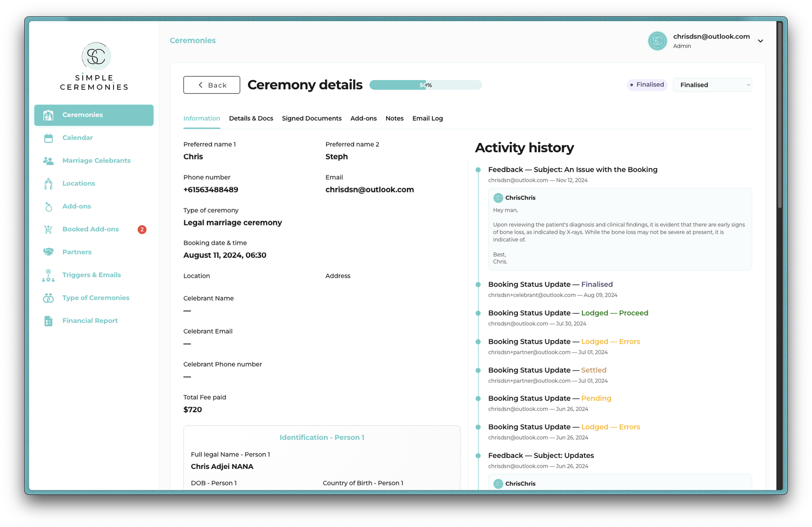Click the Calendar sidebar icon

pyautogui.click(x=48, y=138)
